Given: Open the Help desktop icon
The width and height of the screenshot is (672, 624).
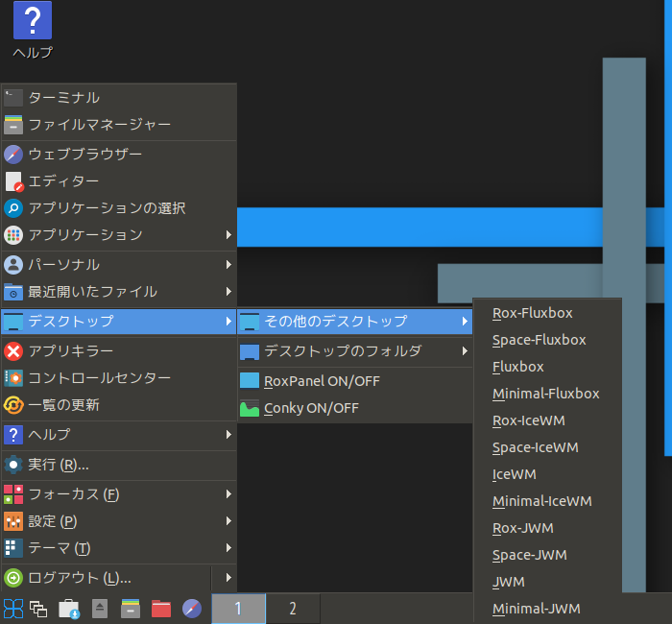Looking at the screenshot, I should click(33, 20).
